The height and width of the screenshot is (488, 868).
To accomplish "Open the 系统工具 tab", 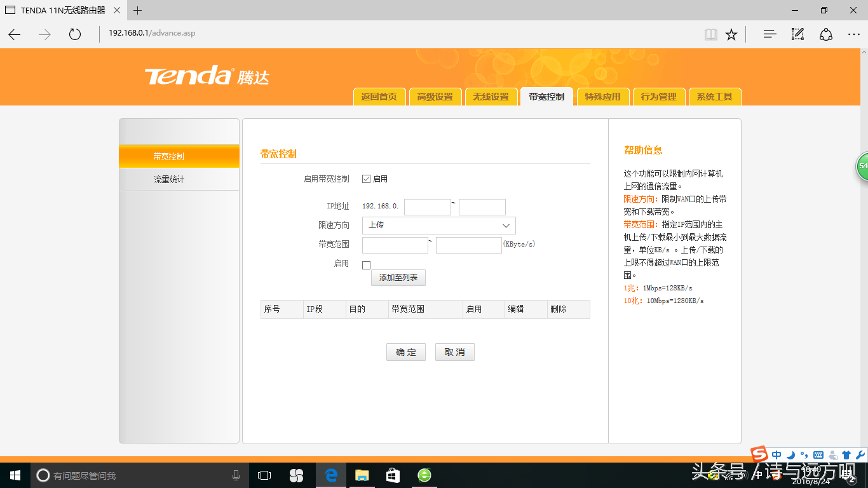I will point(714,97).
